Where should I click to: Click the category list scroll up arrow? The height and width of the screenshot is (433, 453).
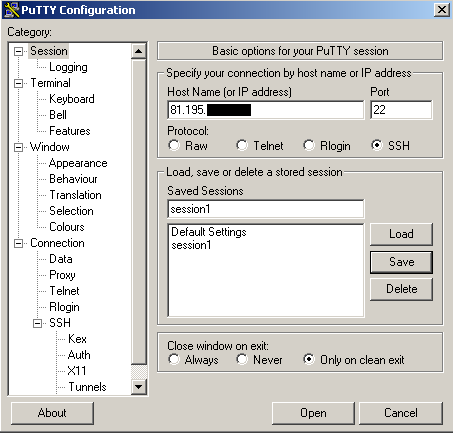coord(138,51)
